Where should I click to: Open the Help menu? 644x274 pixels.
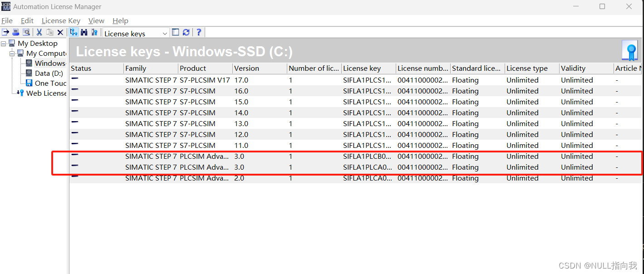click(x=120, y=21)
